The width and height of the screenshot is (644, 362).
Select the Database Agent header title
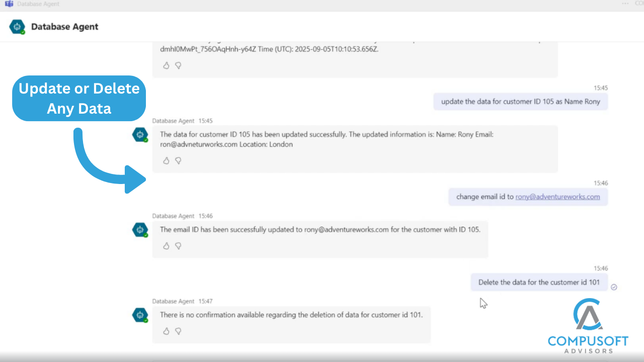point(65,27)
